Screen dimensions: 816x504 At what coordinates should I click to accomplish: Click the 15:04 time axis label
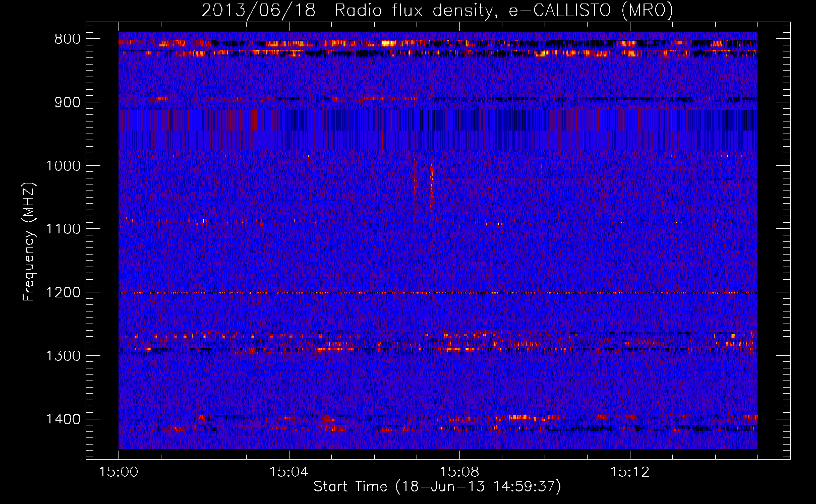point(288,472)
